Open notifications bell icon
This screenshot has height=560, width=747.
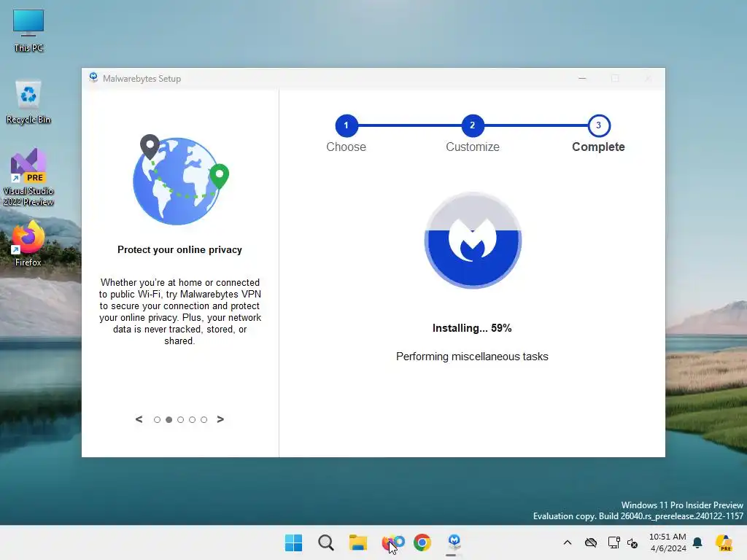click(698, 542)
